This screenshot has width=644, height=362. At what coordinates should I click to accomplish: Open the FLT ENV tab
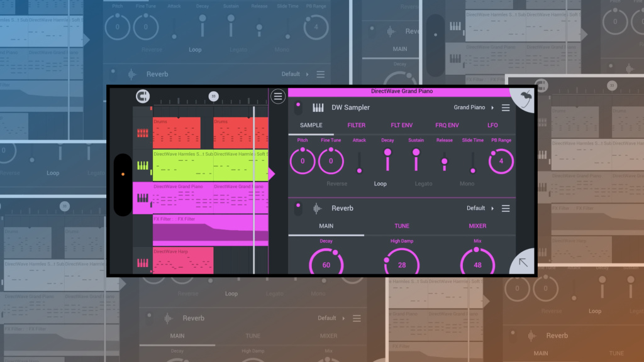point(402,125)
